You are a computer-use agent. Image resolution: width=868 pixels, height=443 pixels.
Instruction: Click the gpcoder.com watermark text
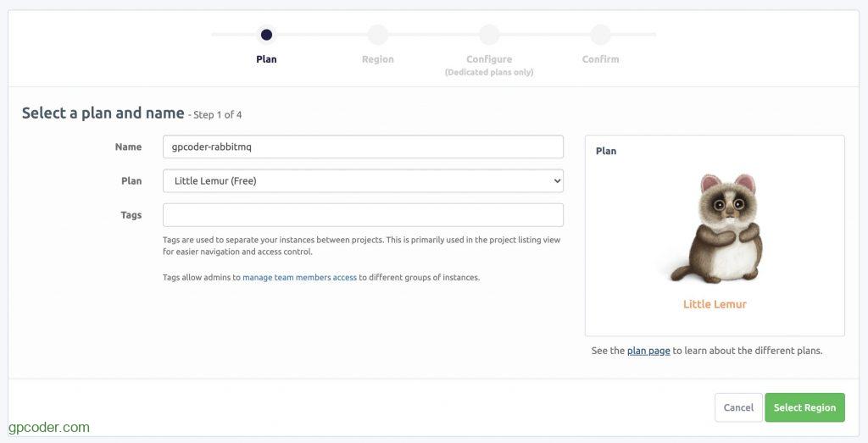click(x=48, y=428)
